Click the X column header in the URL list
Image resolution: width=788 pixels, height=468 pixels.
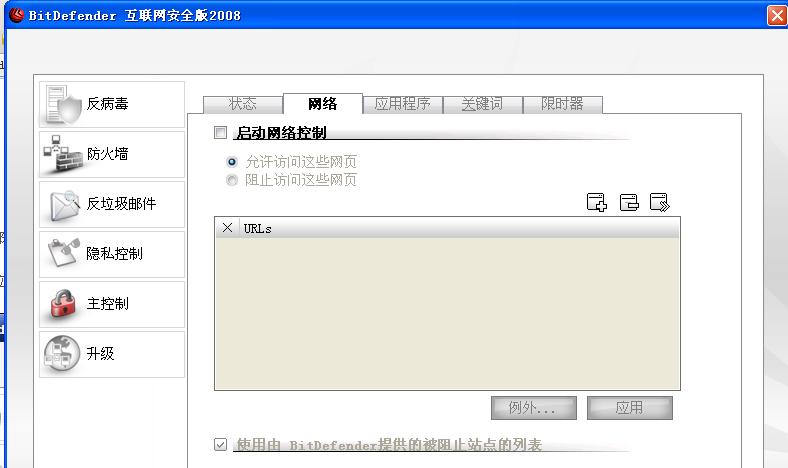227,228
